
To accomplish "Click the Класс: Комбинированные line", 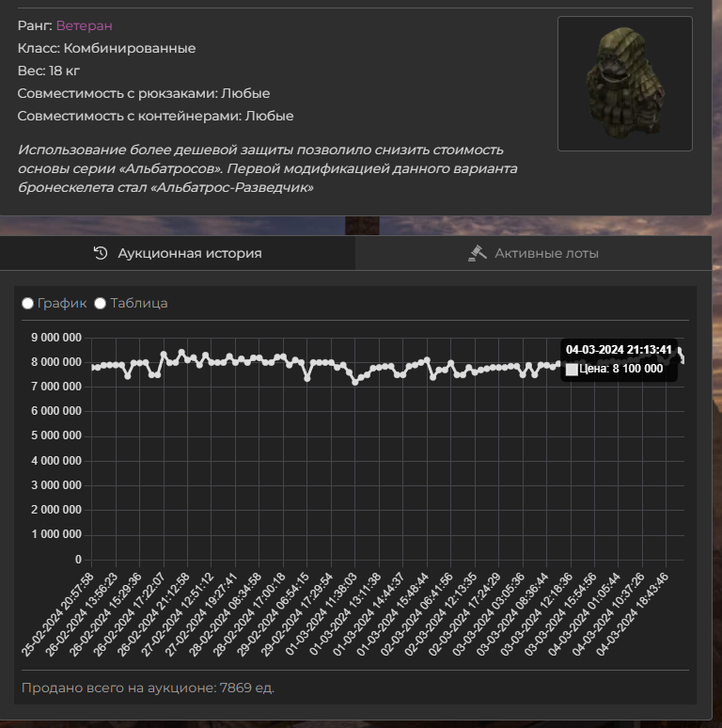I will pyautogui.click(x=107, y=48).
